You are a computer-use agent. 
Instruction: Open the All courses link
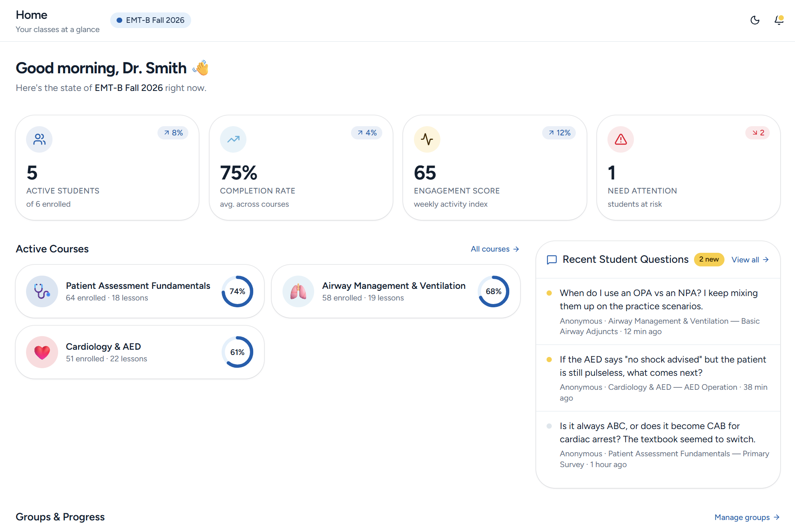495,249
